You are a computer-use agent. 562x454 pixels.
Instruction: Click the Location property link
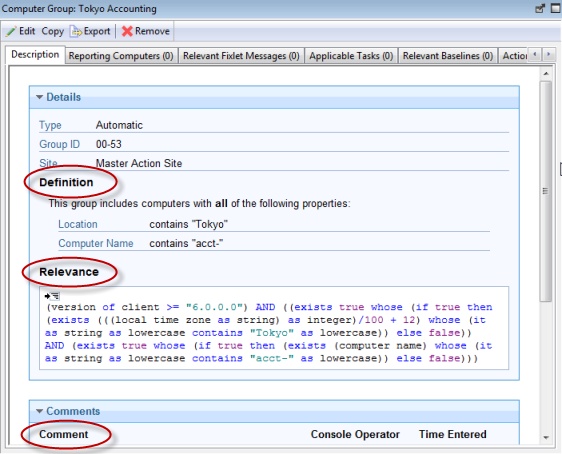(x=78, y=224)
